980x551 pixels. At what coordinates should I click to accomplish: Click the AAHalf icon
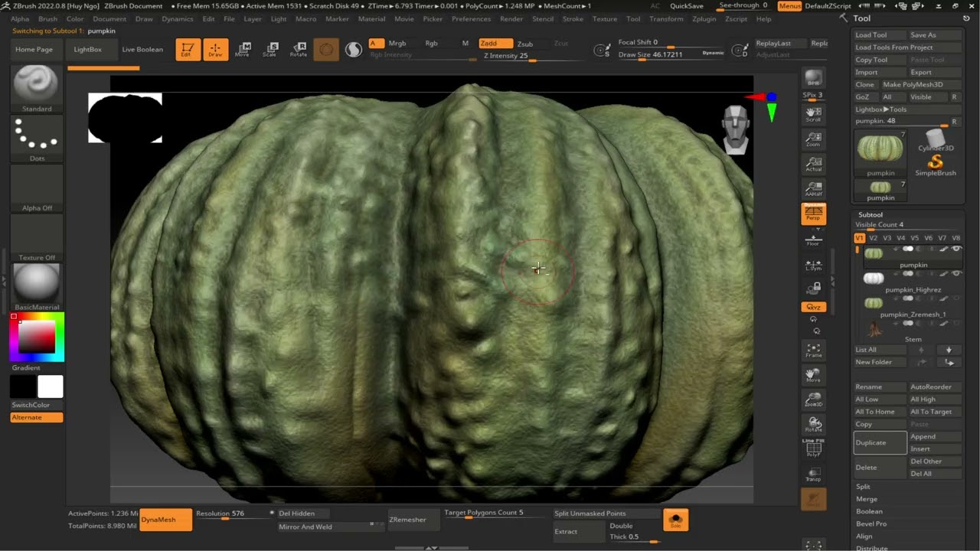pyautogui.click(x=813, y=188)
